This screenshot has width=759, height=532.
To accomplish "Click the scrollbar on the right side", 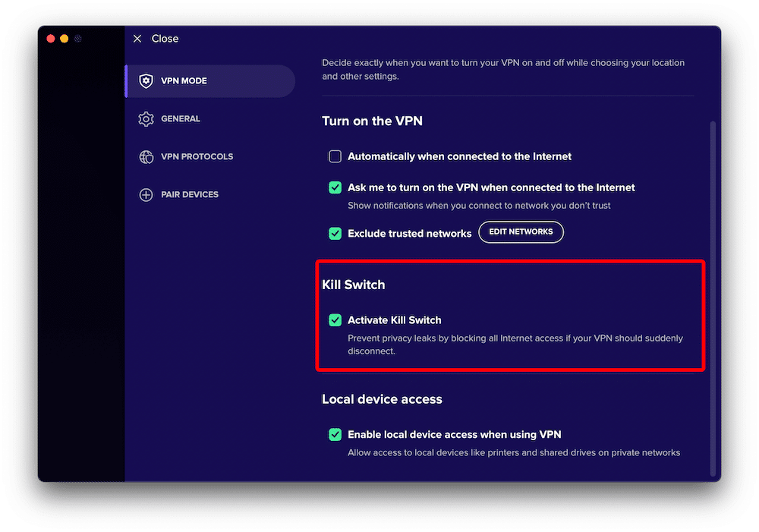I will coord(712,228).
